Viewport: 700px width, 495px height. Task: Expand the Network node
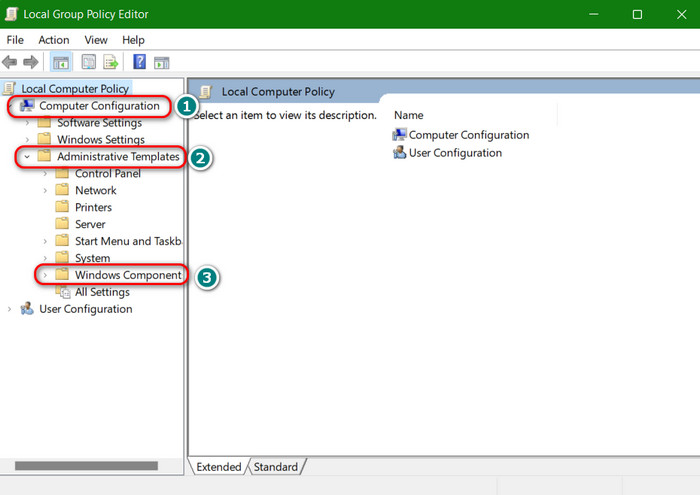[45, 190]
